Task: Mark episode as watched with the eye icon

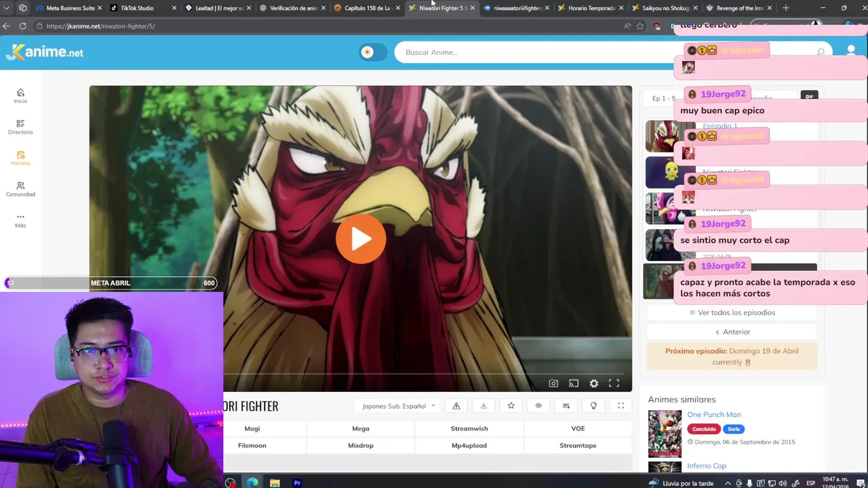Action: coord(538,406)
